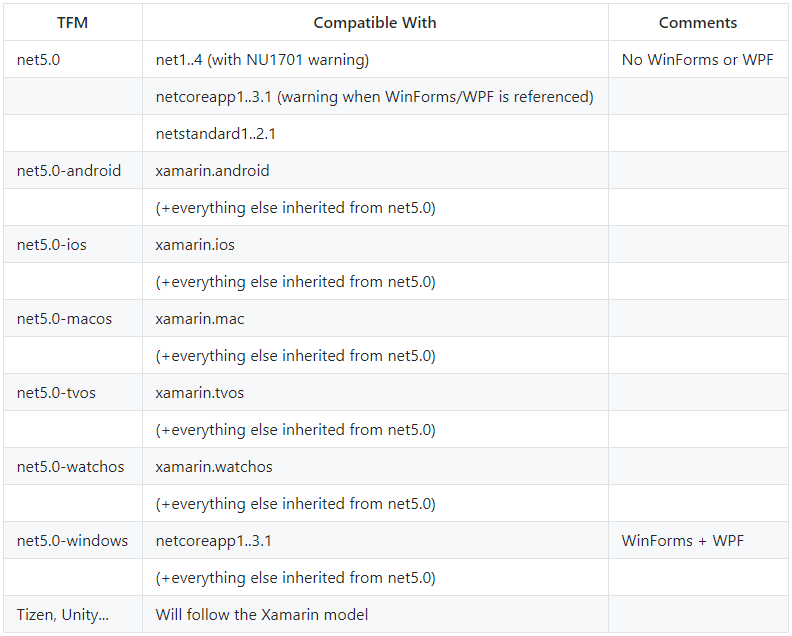Click the net5.0-macos cell

click(64, 319)
